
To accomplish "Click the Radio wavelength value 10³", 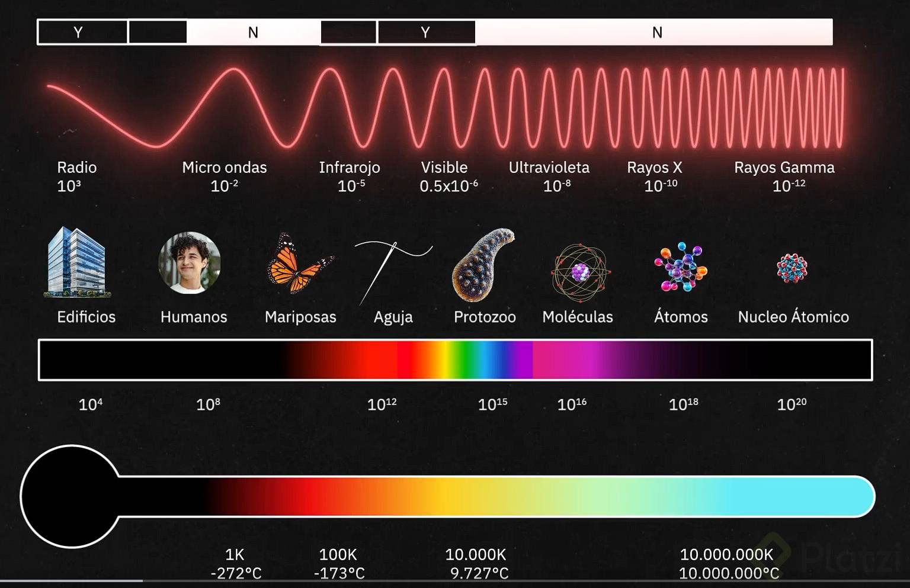I will click(x=69, y=186).
